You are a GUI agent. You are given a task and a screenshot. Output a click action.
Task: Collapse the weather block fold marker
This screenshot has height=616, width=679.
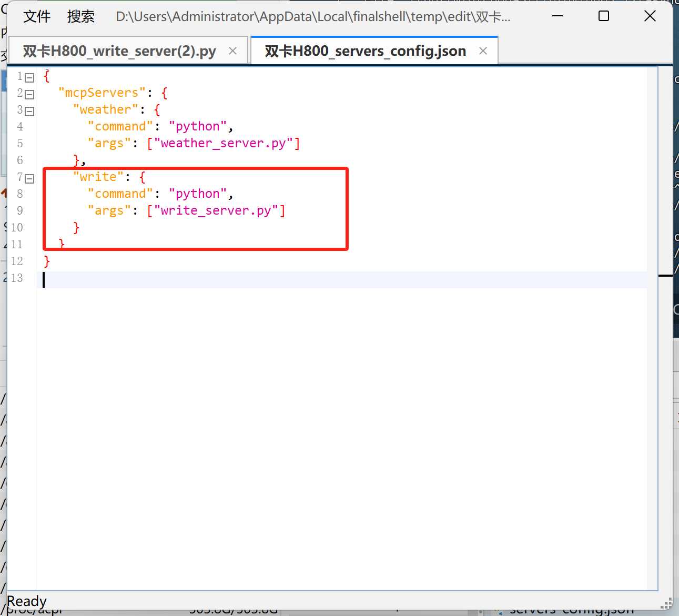[x=30, y=112]
